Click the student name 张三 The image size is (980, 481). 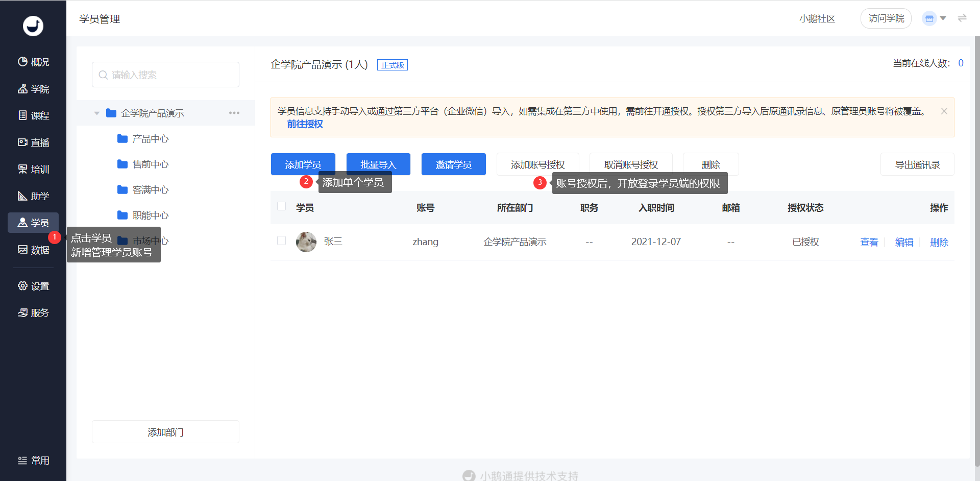click(x=333, y=242)
